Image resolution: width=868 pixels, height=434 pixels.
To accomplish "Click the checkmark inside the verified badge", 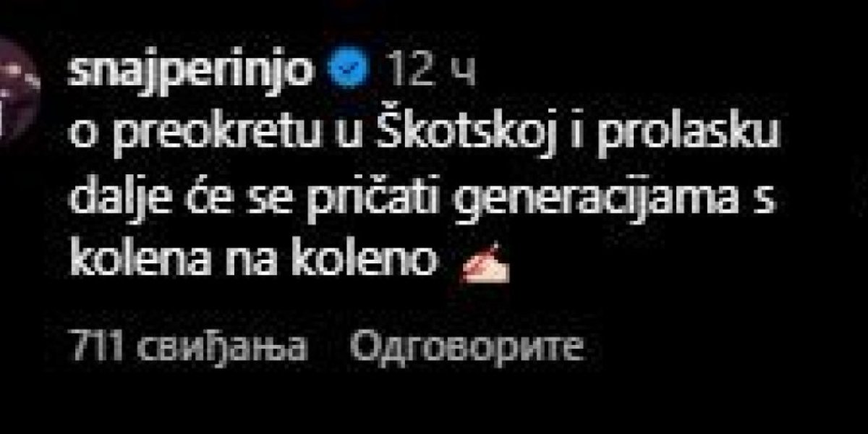I will pos(351,71).
